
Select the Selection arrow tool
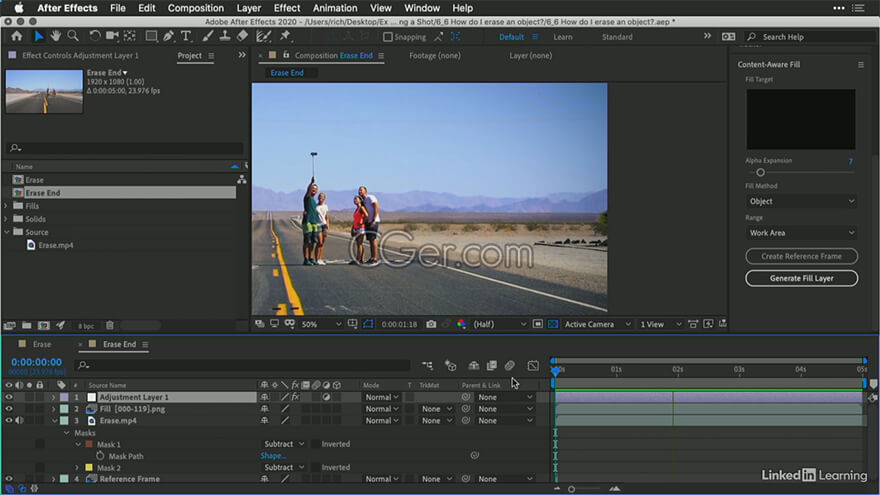38,36
